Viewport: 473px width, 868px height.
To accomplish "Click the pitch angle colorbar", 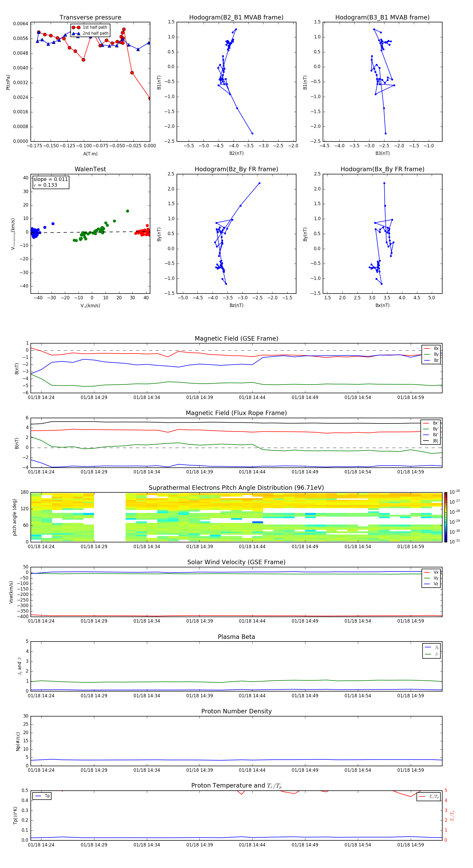I will click(x=446, y=517).
